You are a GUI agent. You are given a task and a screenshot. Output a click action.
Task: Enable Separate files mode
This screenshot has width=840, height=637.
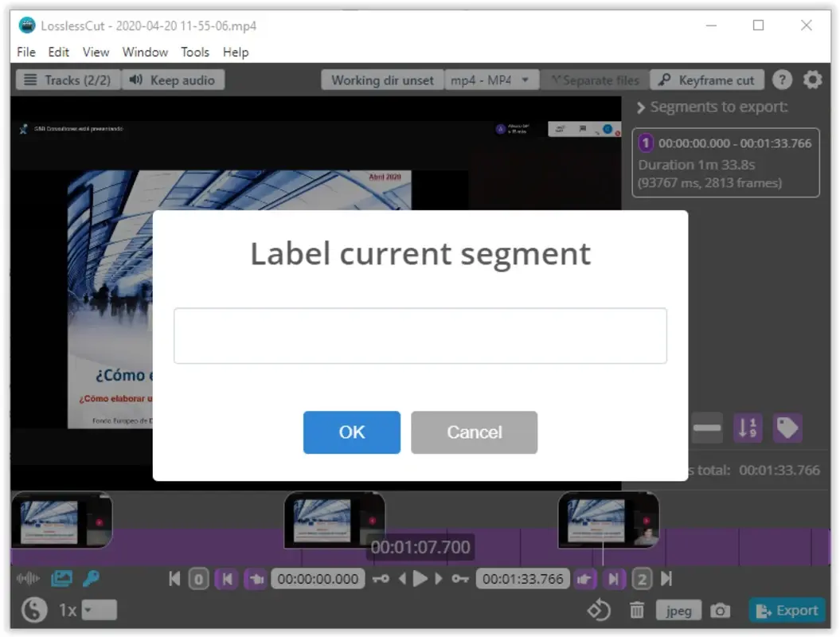pos(595,79)
